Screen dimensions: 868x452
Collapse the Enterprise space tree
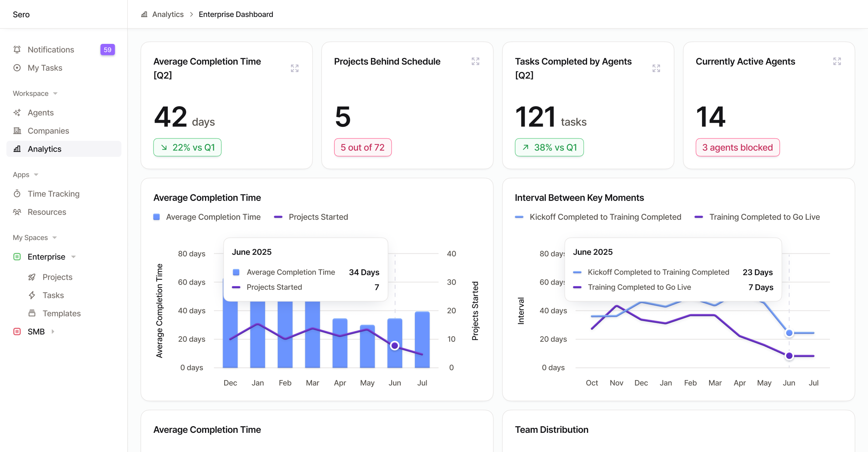click(73, 257)
